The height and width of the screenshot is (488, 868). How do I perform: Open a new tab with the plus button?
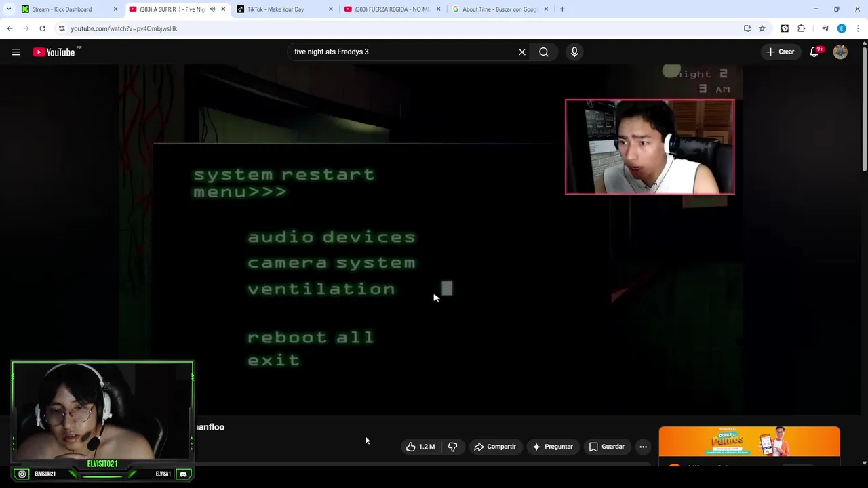[562, 9]
